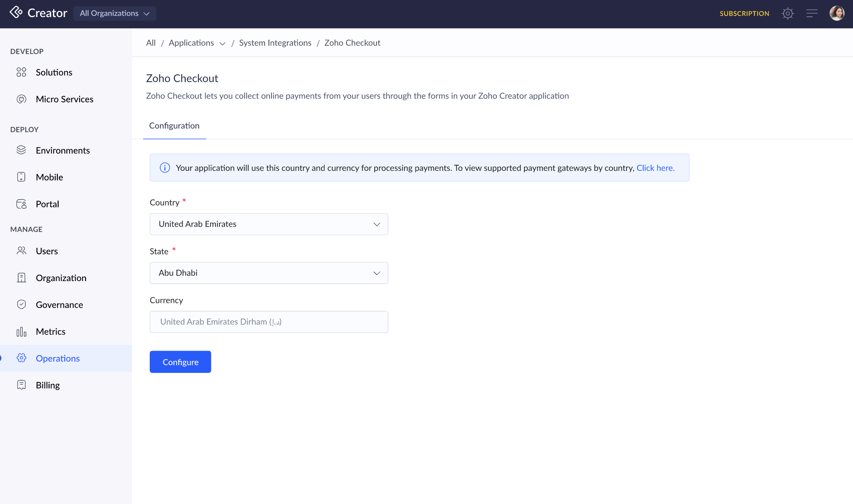
Task: Click the hamburger menu icon in header
Action: [x=812, y=14]
